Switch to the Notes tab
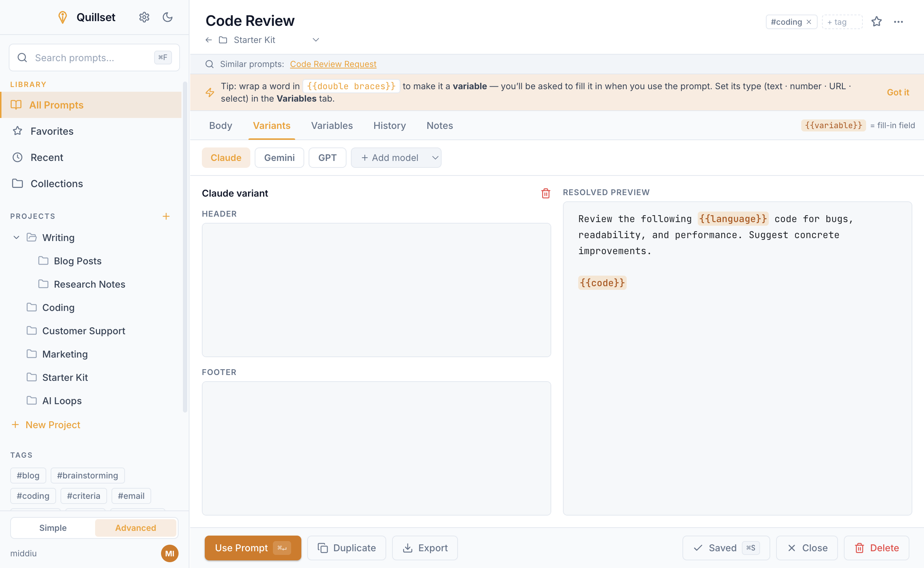Viewport: 924px width, 568px height. (439, 126)
